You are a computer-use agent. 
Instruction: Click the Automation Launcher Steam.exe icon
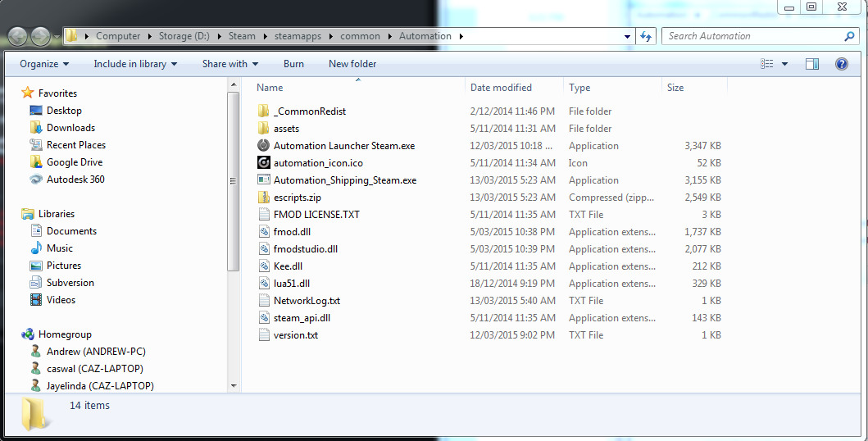click(263, 146)
